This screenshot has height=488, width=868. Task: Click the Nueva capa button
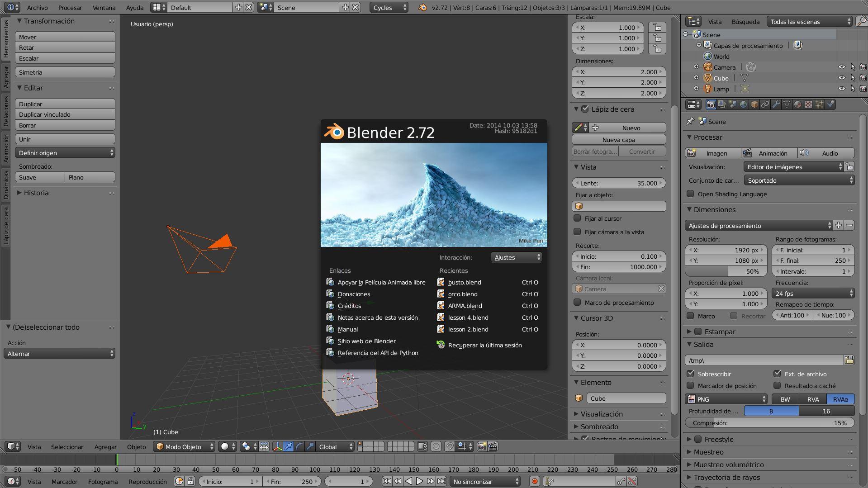[x=619, y=139]
